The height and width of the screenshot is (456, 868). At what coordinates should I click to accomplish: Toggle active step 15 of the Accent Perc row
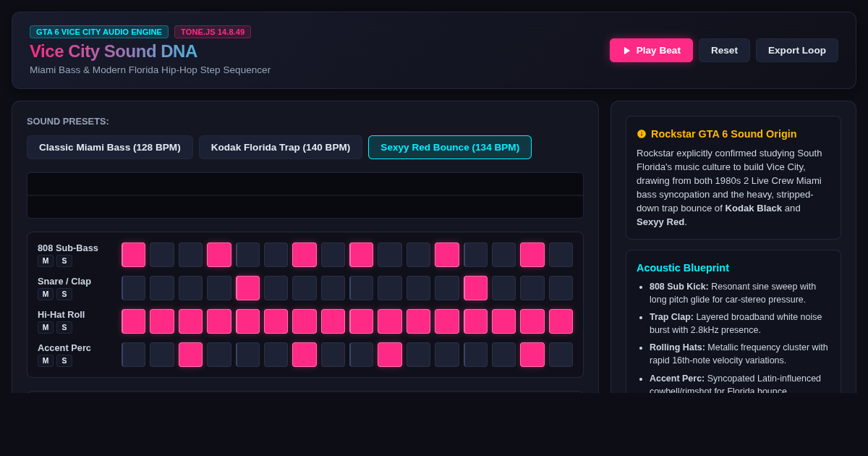click(x=532, y=355)
